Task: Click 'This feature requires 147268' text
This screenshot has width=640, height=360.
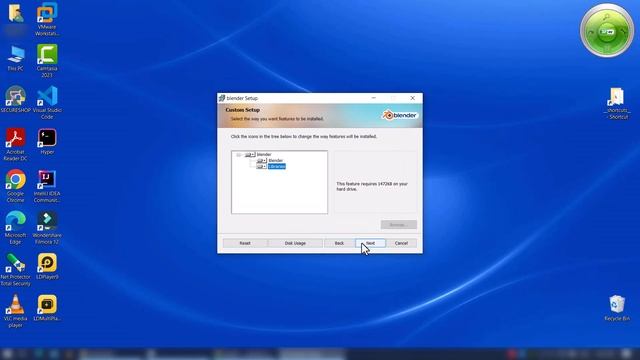Action: tap(372, 187)
